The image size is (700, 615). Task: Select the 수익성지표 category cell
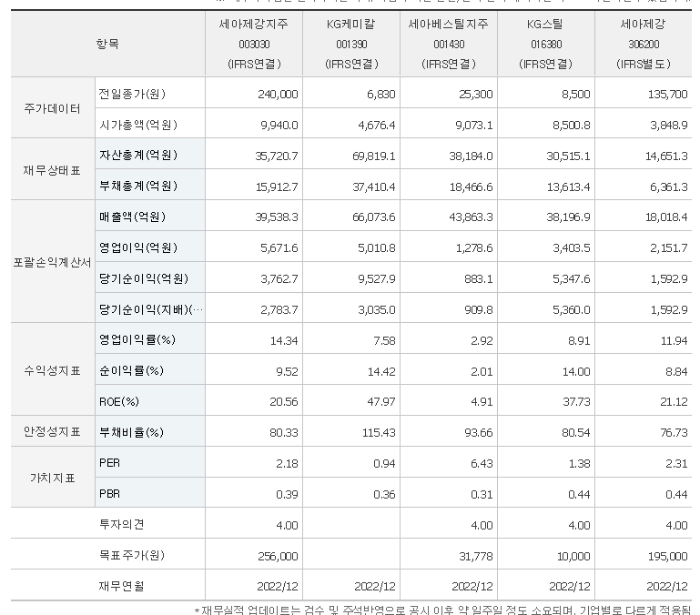tap(53, 370)
